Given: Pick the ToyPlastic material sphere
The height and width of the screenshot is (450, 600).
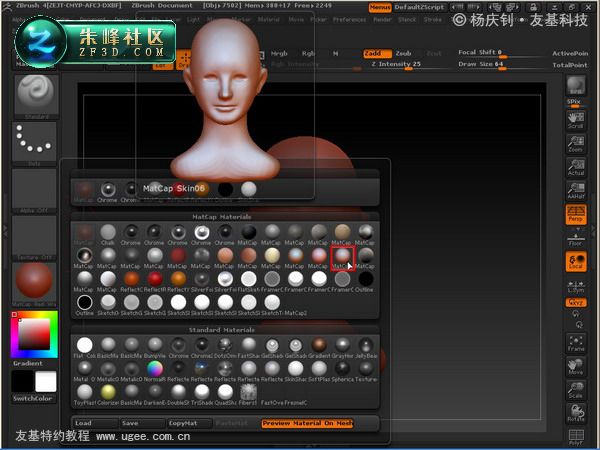Looking at the screenshot, I should (x=85, y=395).
